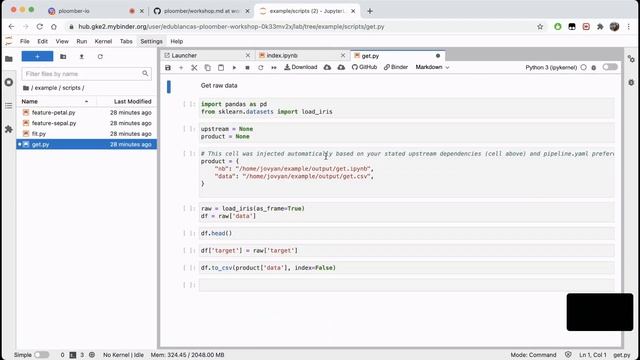
Task: Bookmark this page with the star icon
Action: click(540, 27)
